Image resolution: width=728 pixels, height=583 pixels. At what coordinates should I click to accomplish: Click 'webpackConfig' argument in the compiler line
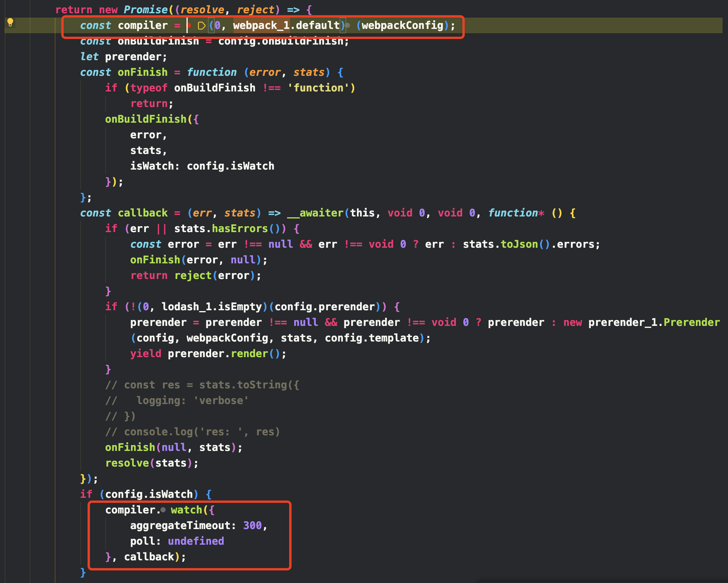point(403,25)
